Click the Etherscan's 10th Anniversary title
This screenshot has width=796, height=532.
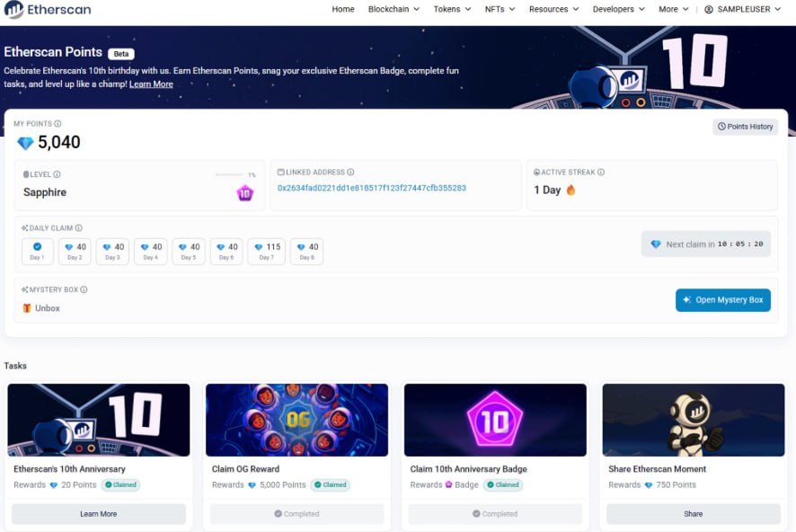69,469
